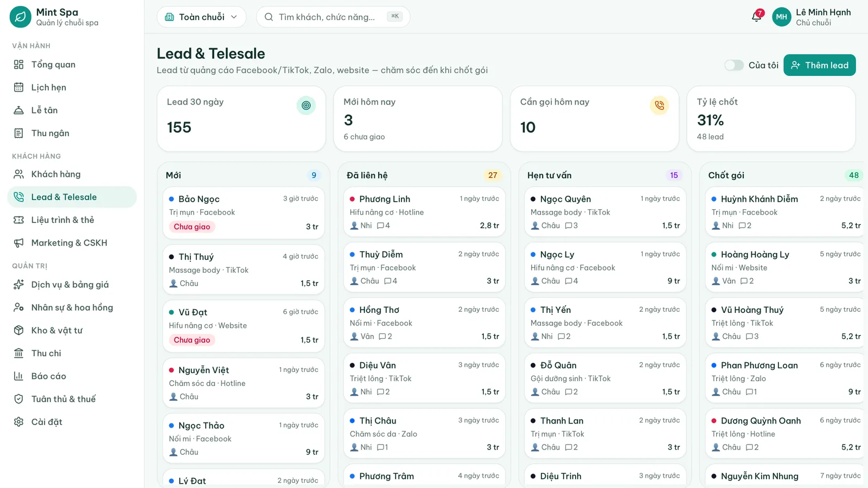Viewport: 868px width, 488px height.
Task: Click the Chưa giao tag on Vũ Đạt card
Action: click(x=192, y=340)
